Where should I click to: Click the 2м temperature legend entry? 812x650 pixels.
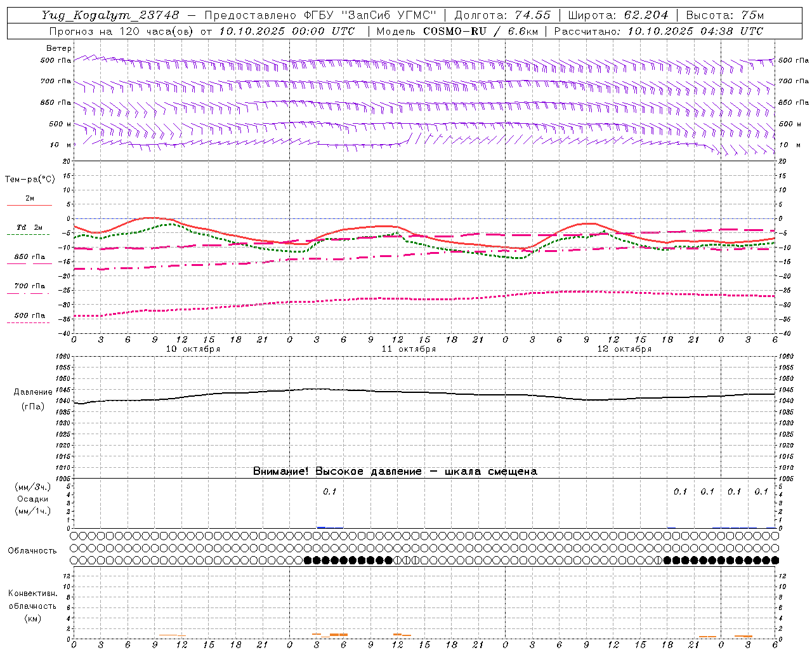(29, 199)
